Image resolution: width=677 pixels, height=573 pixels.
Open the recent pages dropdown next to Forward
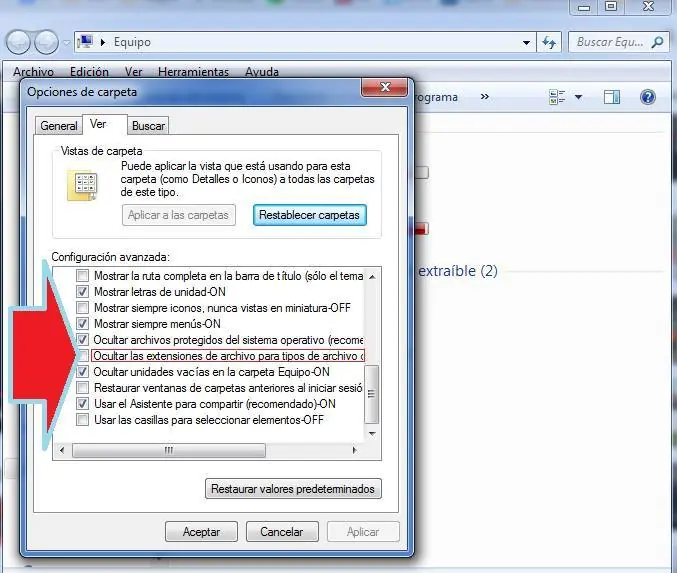(66, 43)
